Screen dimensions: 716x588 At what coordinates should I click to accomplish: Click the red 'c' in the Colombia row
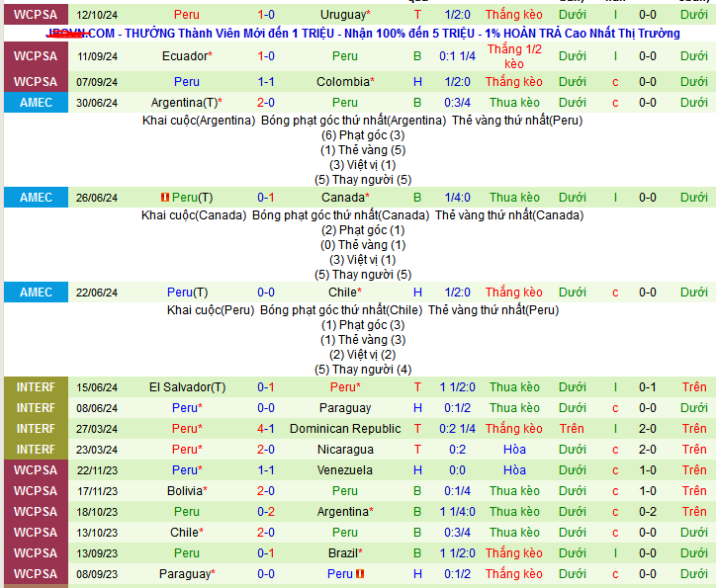615,82
